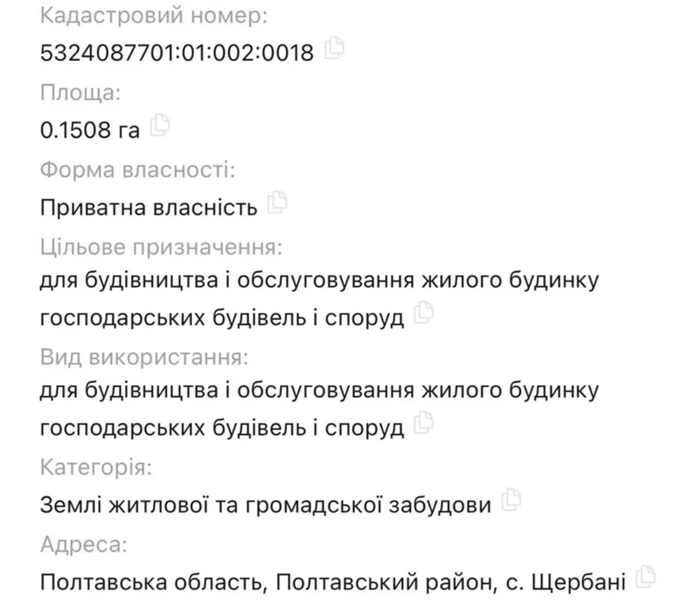Screen dimensions: 700x615
Task: Click the 'Категорія:' label
Action: [96, 468]
